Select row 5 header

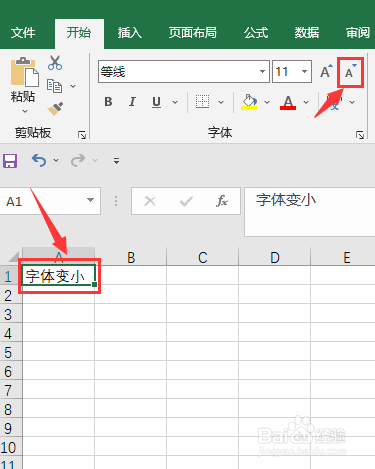coord(11,352)
